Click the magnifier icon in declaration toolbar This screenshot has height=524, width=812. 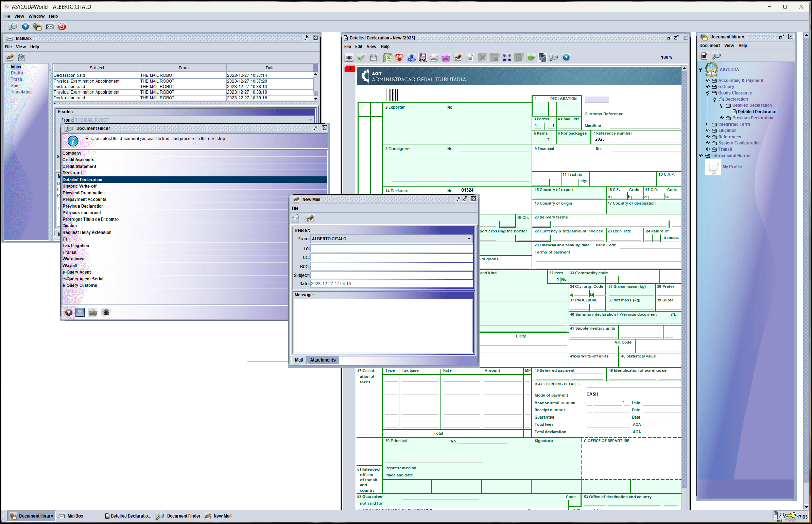click(x=554, y=58)
